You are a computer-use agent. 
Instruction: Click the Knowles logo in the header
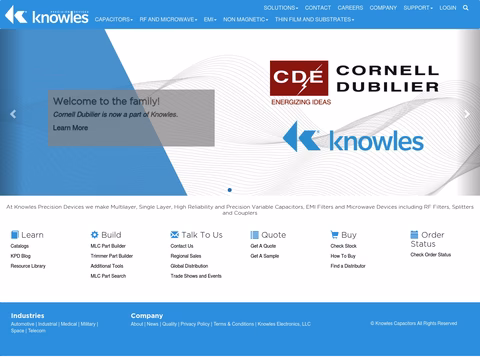pos(47,15)
